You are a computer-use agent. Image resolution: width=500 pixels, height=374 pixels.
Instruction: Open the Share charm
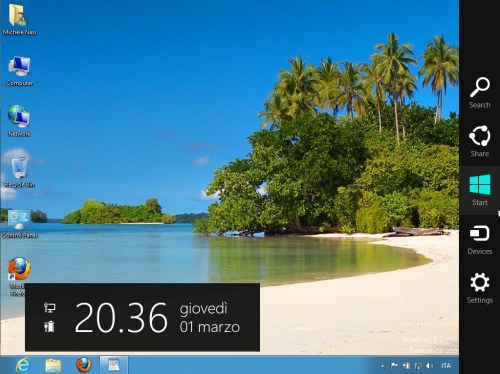480,141
